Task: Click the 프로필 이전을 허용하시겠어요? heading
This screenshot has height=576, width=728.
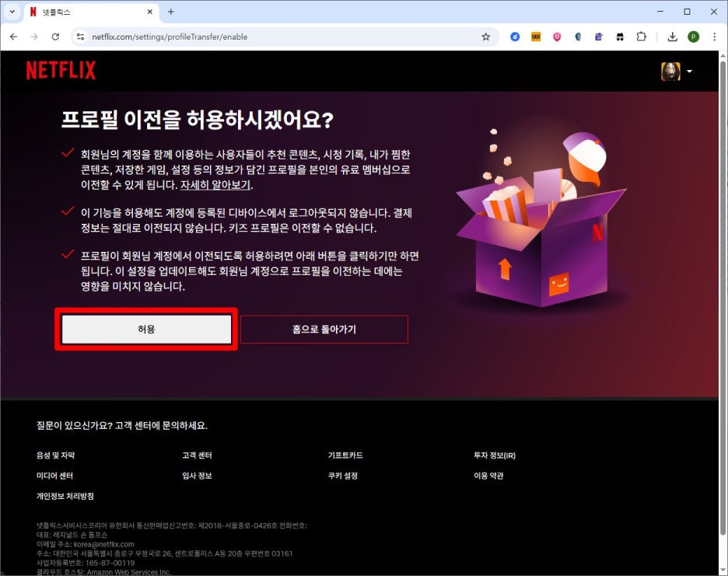Action: click(x=198, y=119)
